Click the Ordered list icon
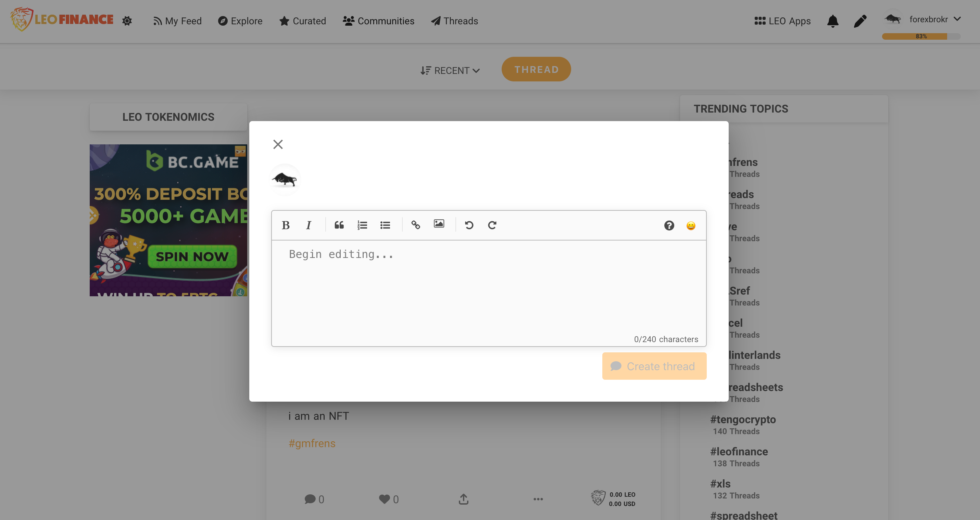Viewport: 980px width, 520px height. pyautogui.click(x=362, y=225)
